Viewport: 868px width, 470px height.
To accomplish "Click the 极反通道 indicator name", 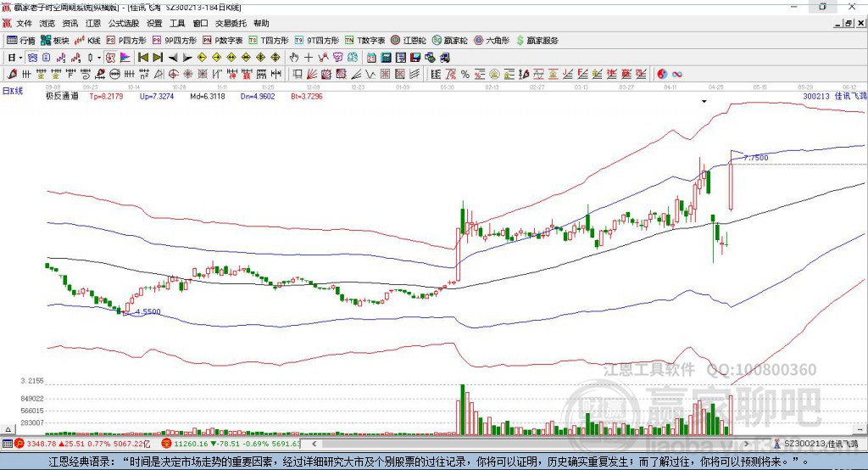I will (x=62, y=97).
